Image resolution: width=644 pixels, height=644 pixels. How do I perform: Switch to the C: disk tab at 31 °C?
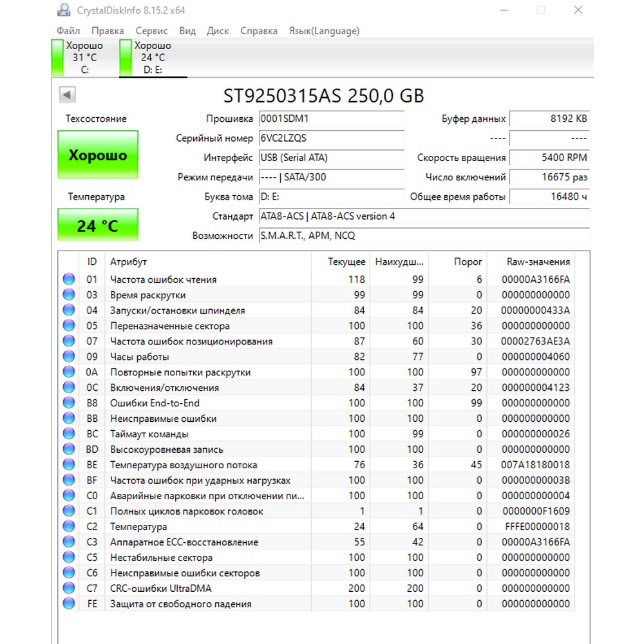[x=84, y=57]
